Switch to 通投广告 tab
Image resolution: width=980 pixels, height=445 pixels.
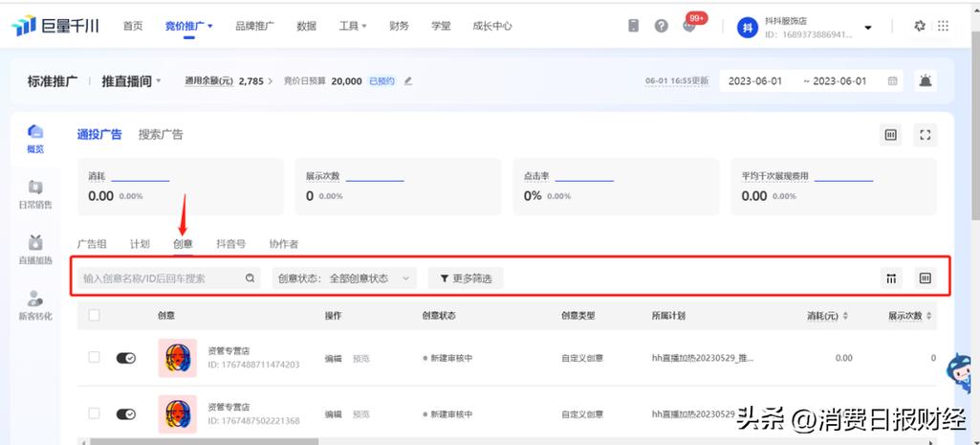99,135
